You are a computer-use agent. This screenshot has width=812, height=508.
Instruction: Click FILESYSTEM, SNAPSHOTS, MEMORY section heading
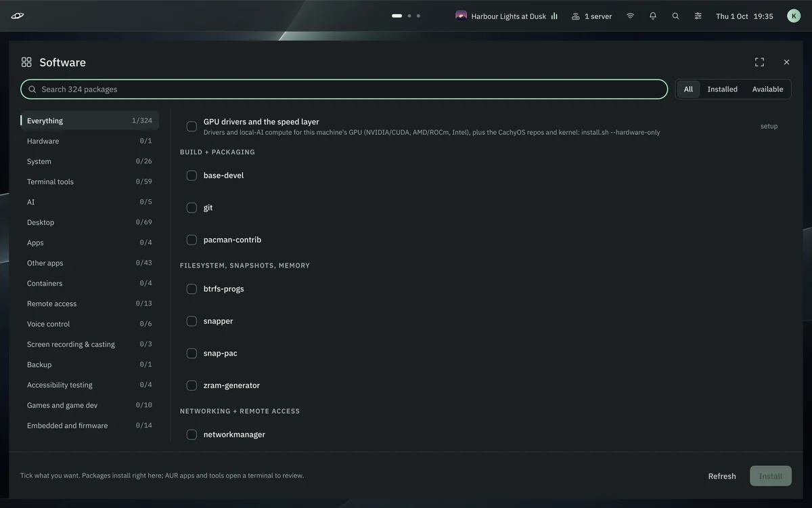(245, 266)
